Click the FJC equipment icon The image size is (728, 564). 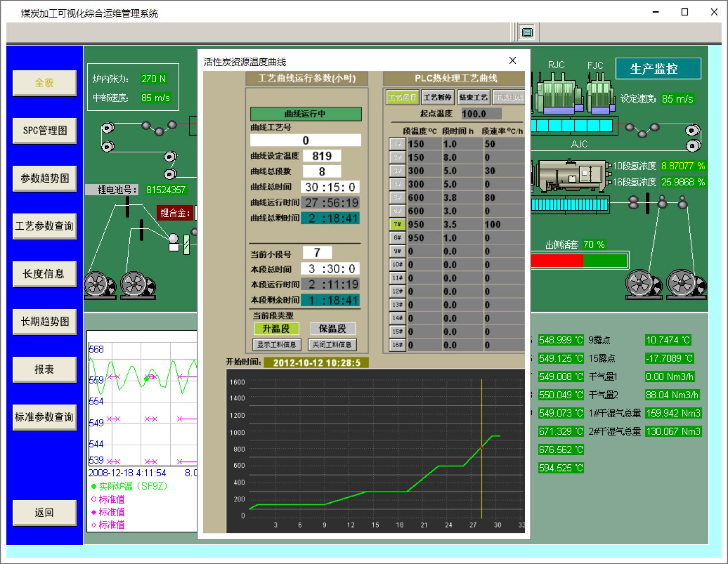[x=600, y=95]
